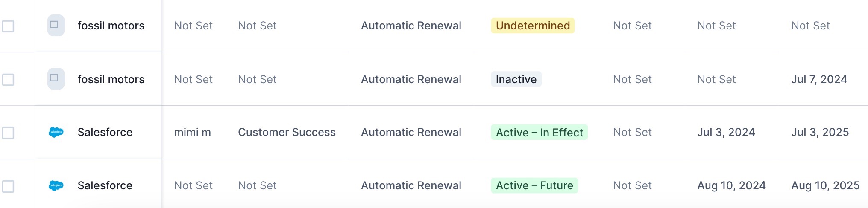
Task: Click the Active – Future status badge
Action: (534, 185)
